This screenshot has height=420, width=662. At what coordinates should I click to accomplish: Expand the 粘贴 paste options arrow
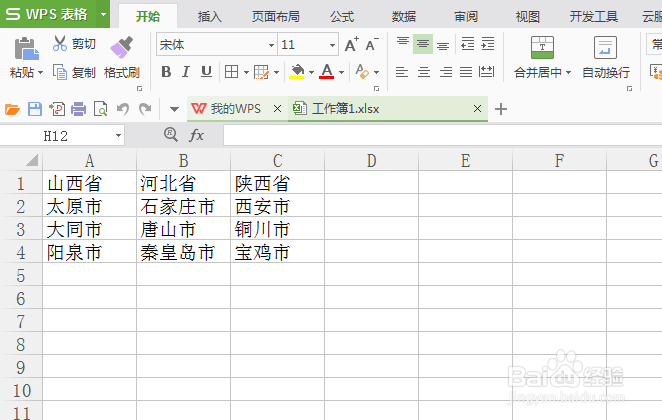(x=41, y=73)
